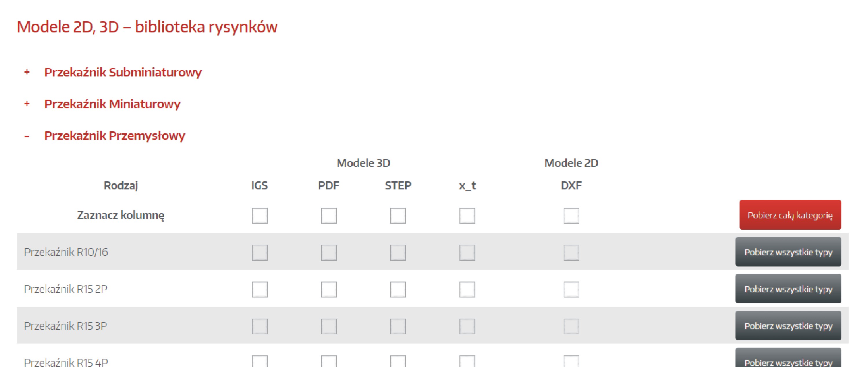The width and height of the screenshot is (868, 367).
Task: Download all types for Przekaźnik R15 4P
Action: coord(788,359)
